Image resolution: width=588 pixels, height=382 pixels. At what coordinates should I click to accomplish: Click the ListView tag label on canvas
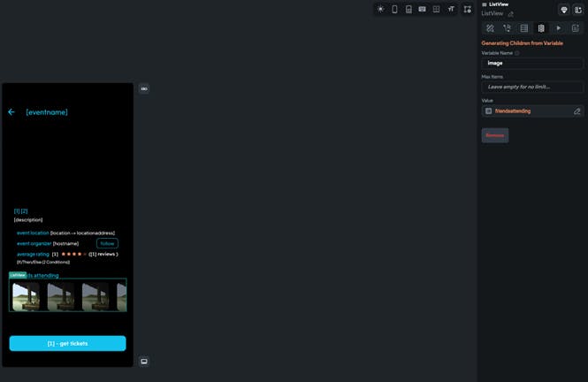pyautogui.click(x=18, y=275)
